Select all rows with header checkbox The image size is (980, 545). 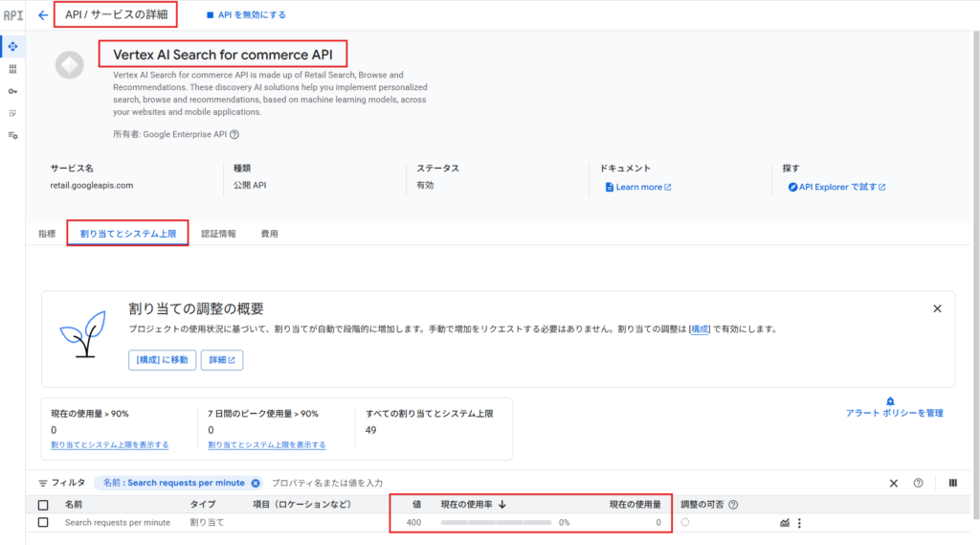pos(43,505)
